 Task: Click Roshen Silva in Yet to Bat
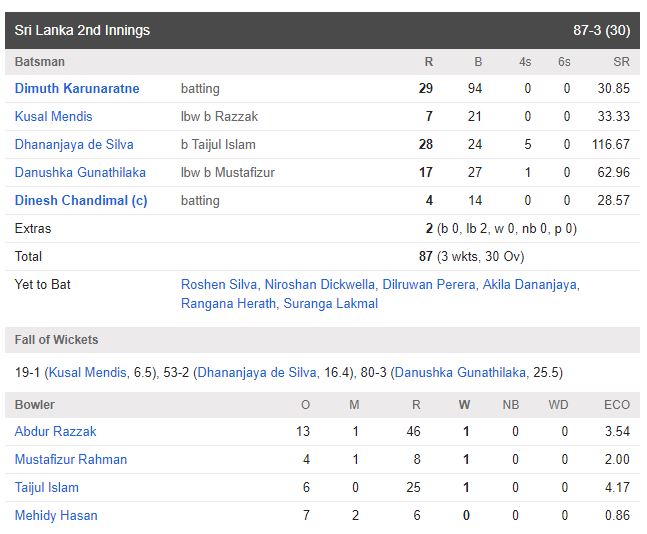click(x=217, y=285)
